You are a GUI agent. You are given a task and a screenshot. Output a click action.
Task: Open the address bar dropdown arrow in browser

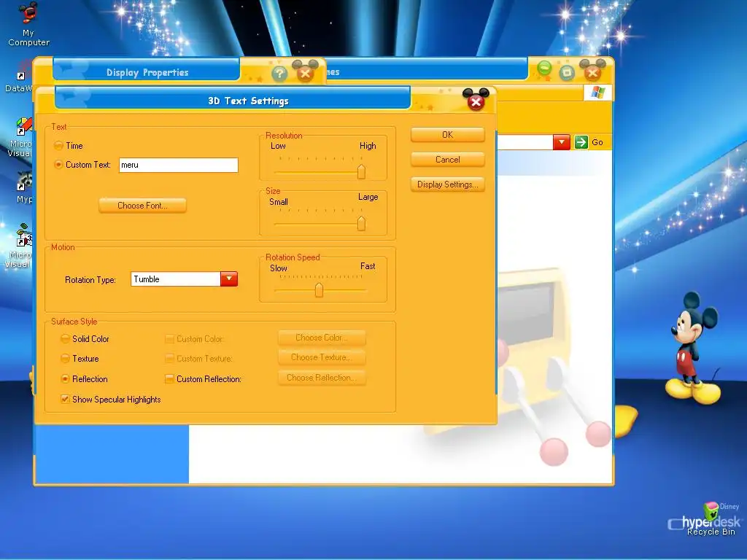[x=562, y=142]
